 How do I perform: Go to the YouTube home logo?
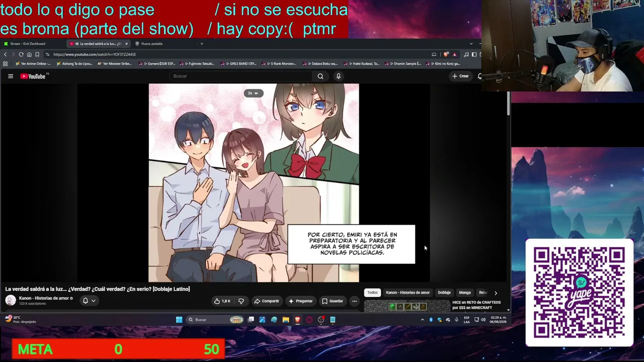33,76
